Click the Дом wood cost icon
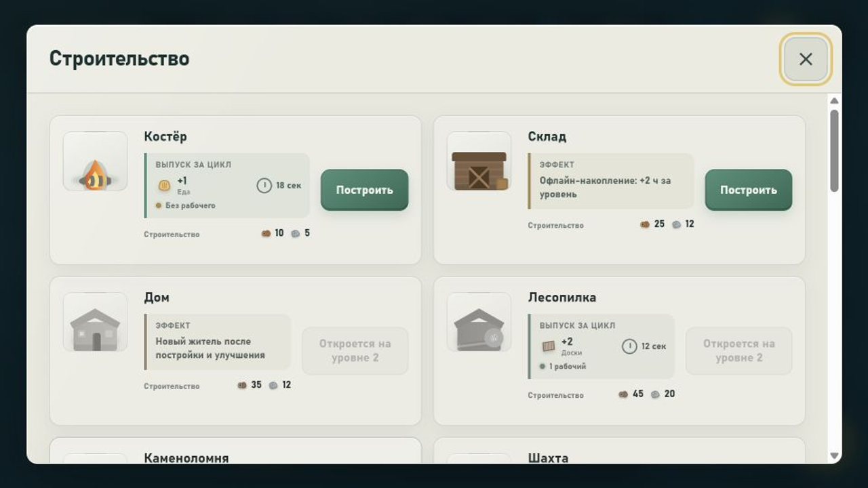 point(242,385)
